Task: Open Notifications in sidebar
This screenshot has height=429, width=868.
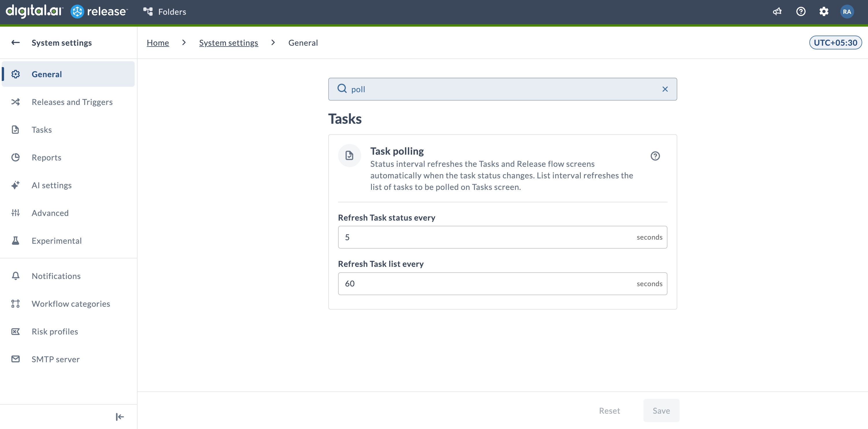Action: pos(68,276)
